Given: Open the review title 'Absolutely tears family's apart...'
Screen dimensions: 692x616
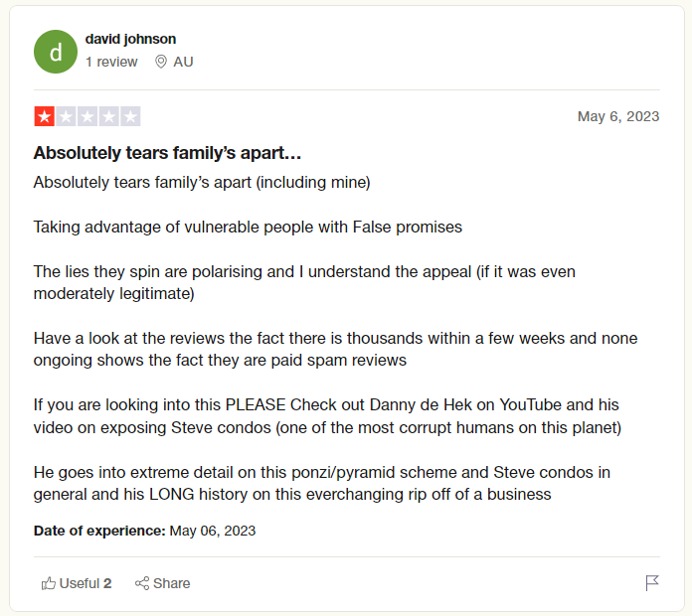Looking at the screenshot, I should 168,153.
